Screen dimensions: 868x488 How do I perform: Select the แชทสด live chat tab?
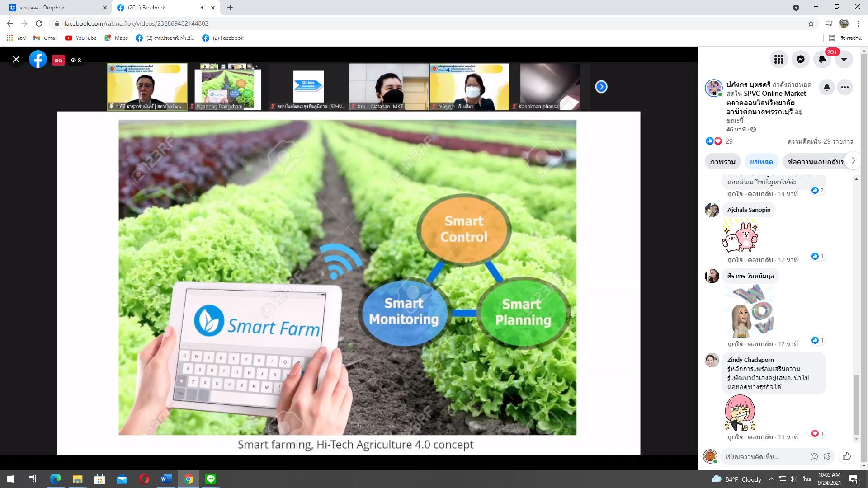coord(762,161)
